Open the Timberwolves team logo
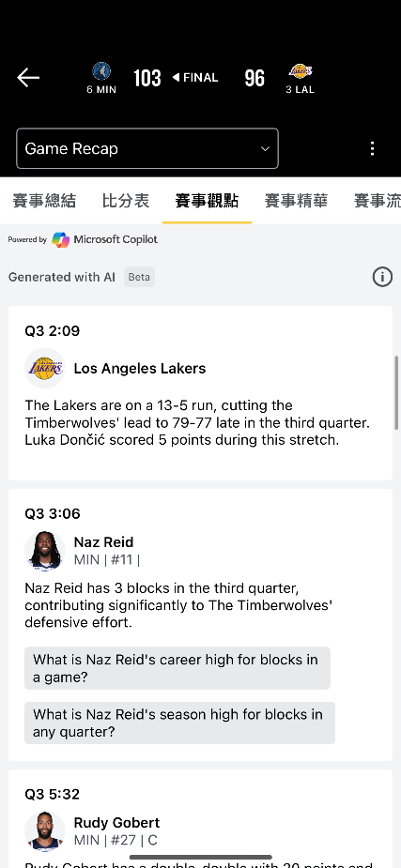The height and width of the screenshot is (868, 401). coord(101,71)
